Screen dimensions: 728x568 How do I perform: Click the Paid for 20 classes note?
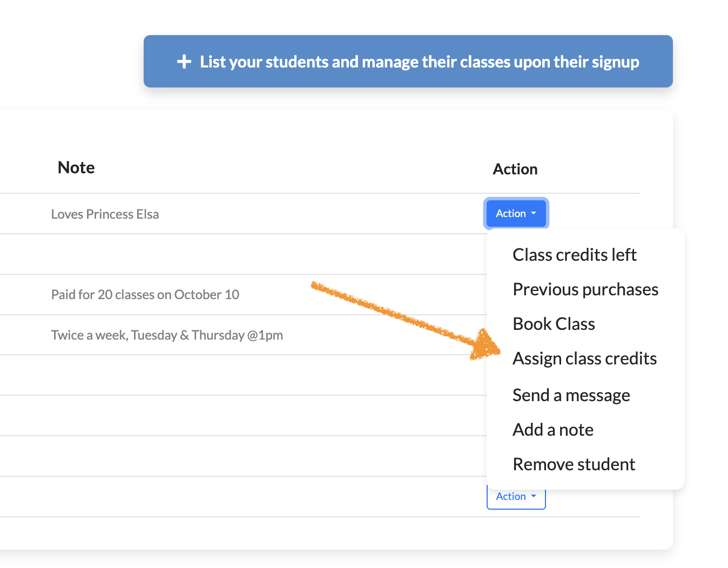tap(145, 295)
